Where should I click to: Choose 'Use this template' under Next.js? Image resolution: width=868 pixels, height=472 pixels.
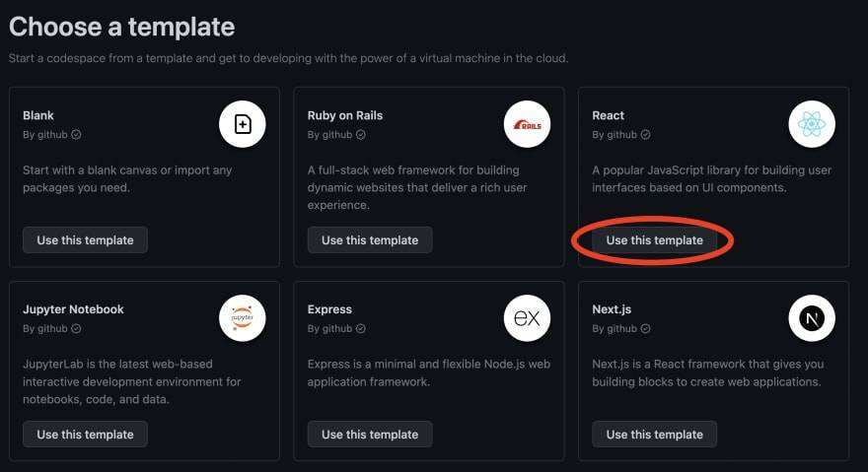coord(655,435)
